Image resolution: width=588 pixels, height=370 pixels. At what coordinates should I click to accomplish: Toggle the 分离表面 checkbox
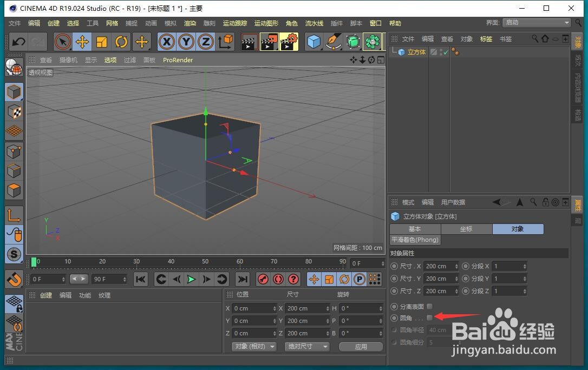pos(429,306)
